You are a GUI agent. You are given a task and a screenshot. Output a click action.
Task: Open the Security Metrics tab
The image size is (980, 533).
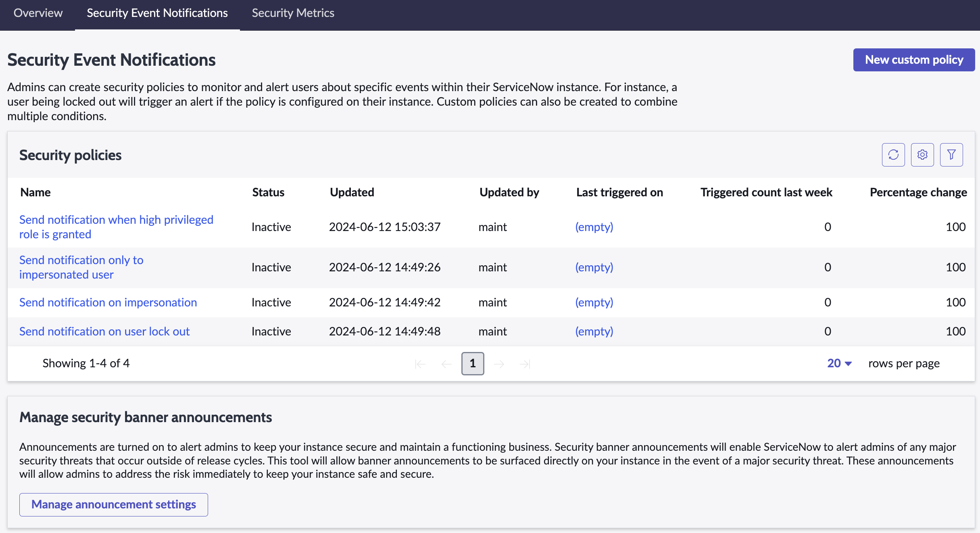click(x=293, y=13)
